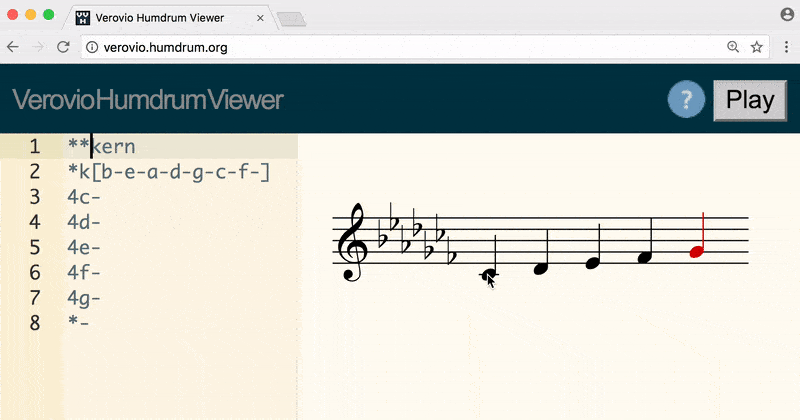Click the browser back arrow
This screenshot has width=800, height=420.
[13, 47]
